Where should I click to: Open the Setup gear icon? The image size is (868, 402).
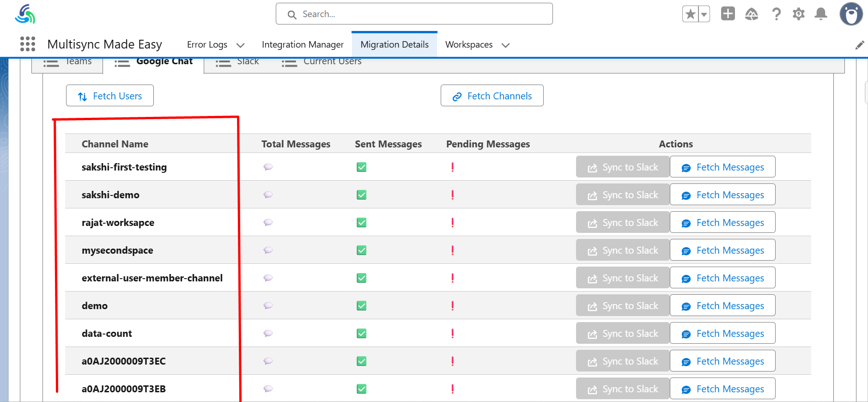(x=799, y=14)
